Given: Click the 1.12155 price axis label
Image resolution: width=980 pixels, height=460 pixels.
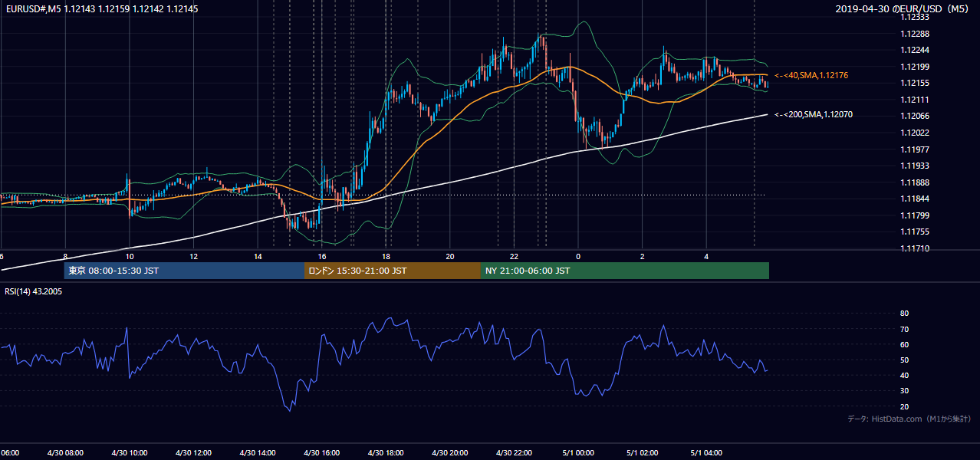Looking at the screenshot, I should point(915,83).
